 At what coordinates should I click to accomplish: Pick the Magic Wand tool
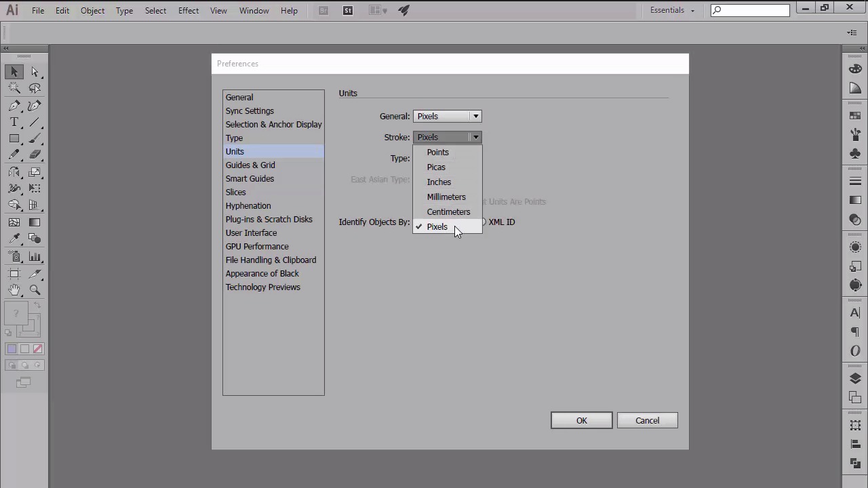pos(14,88)
